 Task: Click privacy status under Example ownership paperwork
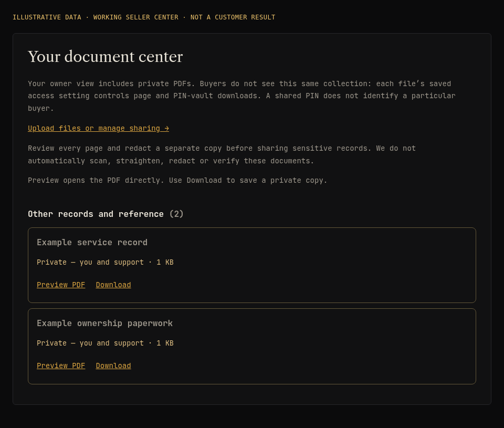pyautogui.click(x=105, y=343)
